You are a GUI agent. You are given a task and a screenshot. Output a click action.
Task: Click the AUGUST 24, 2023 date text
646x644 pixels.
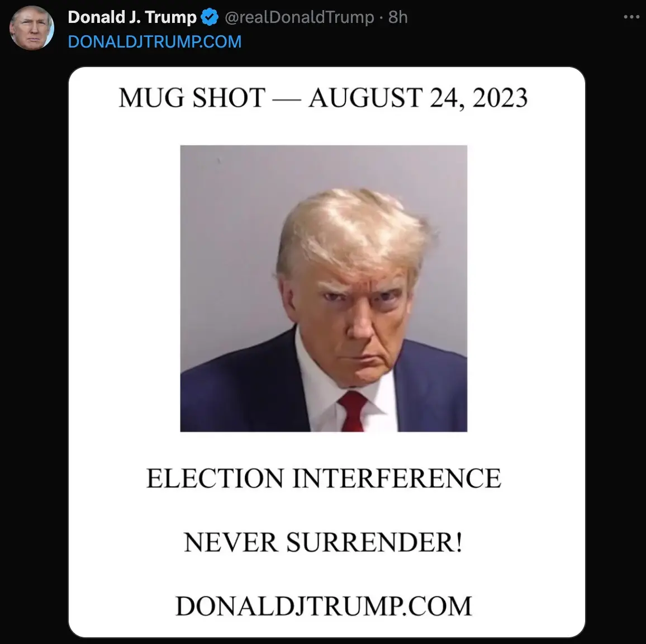[x=418, y=98]
